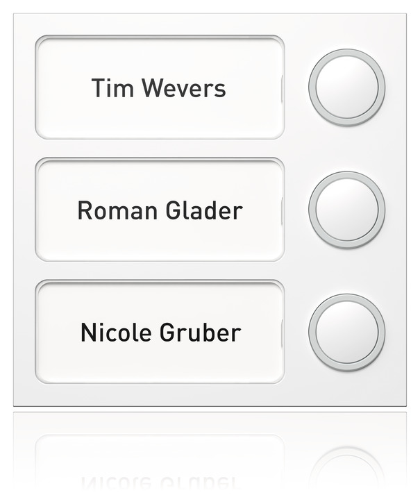Click blank space left of "Nicole Gruber" text
The image size is (420, 504).
click(x=58, y=333)
